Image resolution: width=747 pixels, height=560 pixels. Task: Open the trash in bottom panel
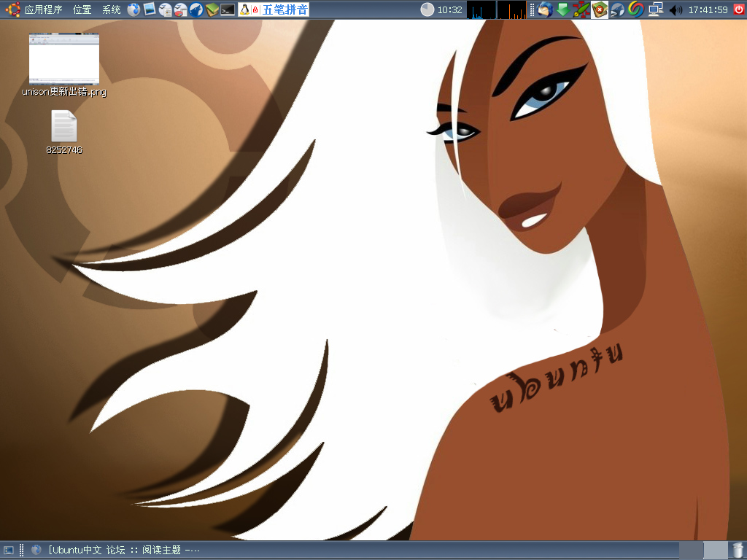coord(738,551)
